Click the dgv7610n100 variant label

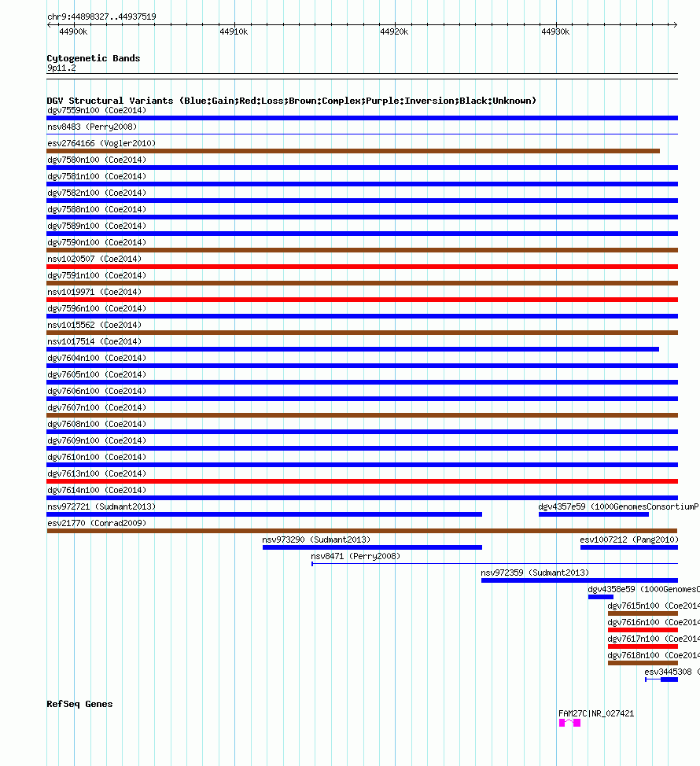pos(97,457)
